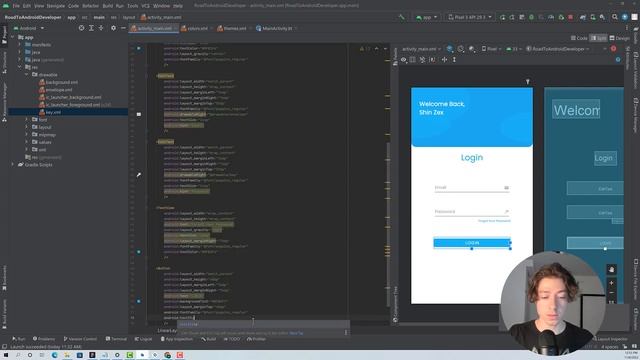Expand the font folder

click(x=27, y=120)
